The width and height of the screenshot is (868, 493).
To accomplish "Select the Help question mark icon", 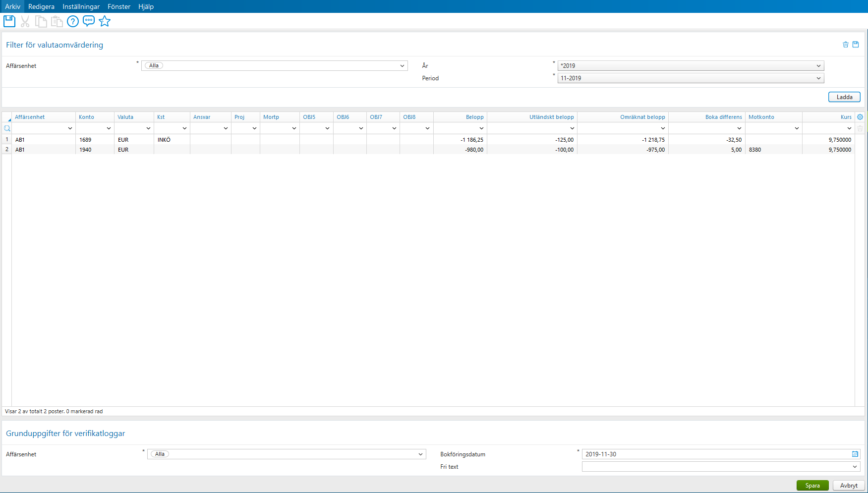I will click(73, 21).
